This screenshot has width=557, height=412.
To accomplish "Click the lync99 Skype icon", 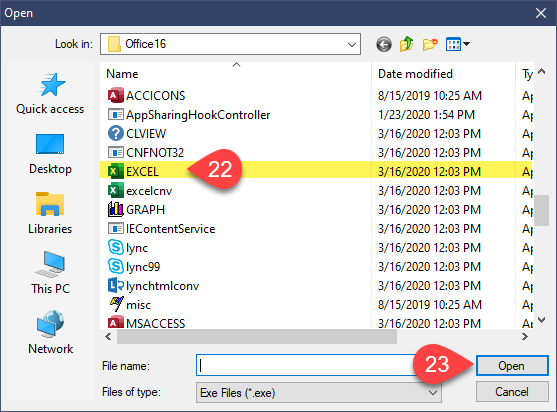I will 116,266.
